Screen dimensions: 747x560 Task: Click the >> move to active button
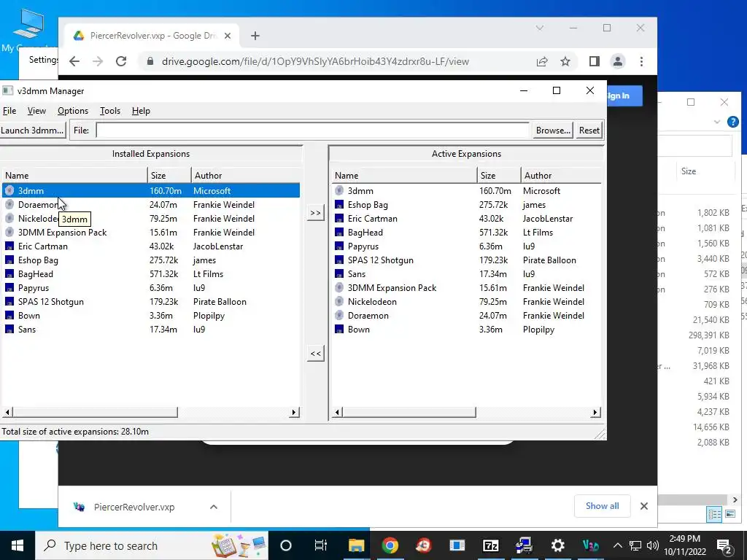tap(315, 213)
